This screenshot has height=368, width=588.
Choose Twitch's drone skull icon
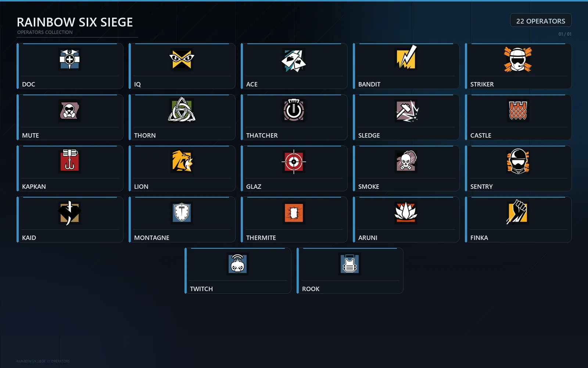tap(238, 264)
